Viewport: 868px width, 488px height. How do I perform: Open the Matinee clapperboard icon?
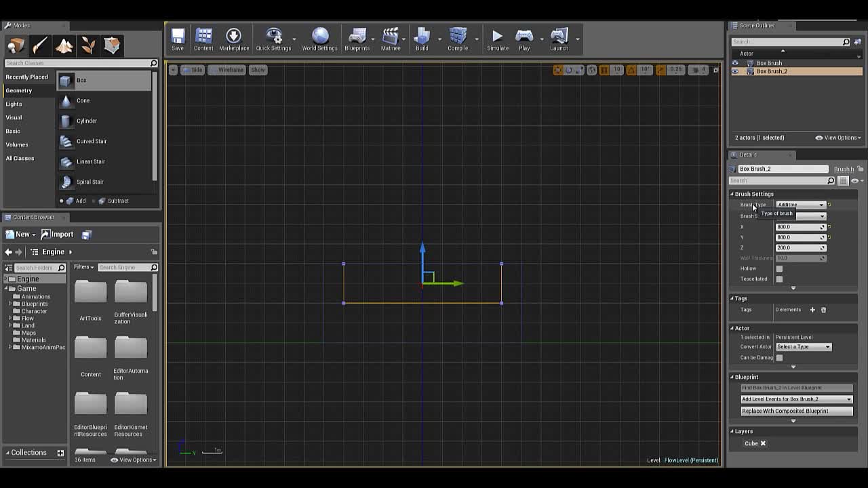coord(390,39)
